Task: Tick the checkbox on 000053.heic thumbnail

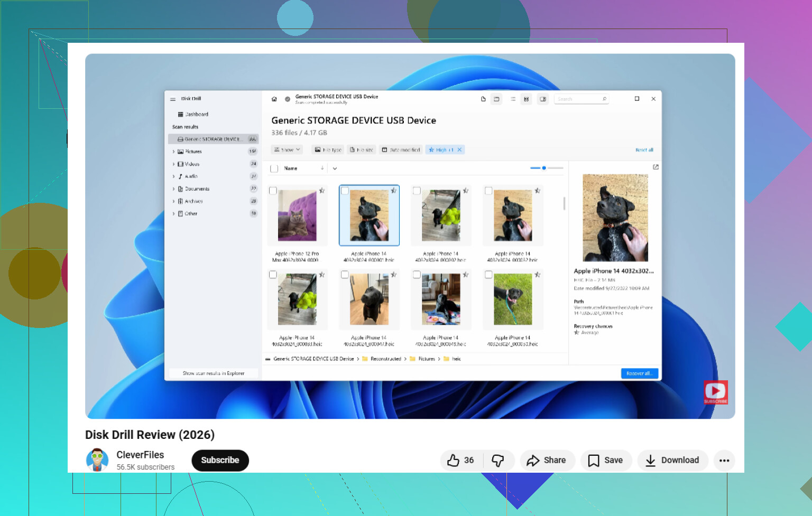Action: pyautogui.click(x=488, y=275)
